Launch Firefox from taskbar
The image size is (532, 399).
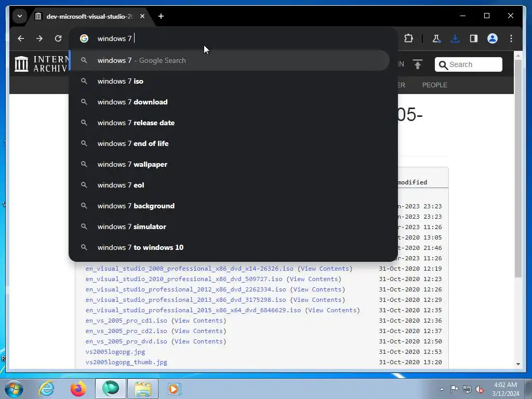pyautogui.click(x=78, y=389)
